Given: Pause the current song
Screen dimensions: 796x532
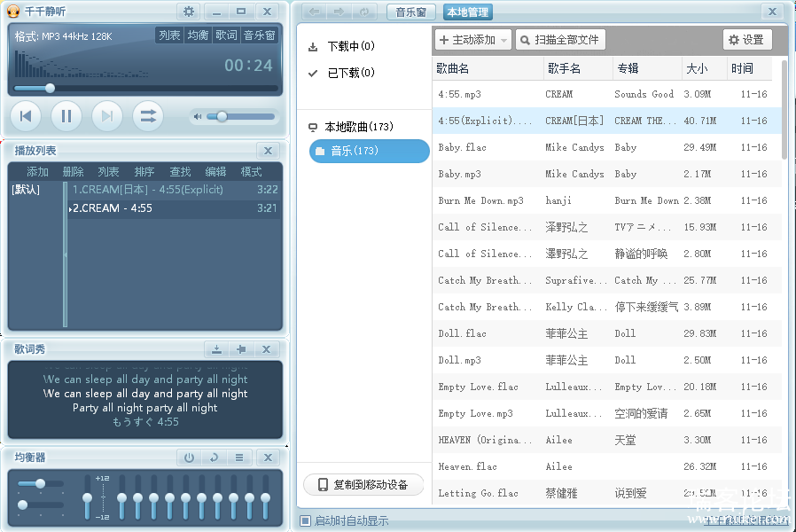Looking at the screenshot, I should (x=66, y=116).
